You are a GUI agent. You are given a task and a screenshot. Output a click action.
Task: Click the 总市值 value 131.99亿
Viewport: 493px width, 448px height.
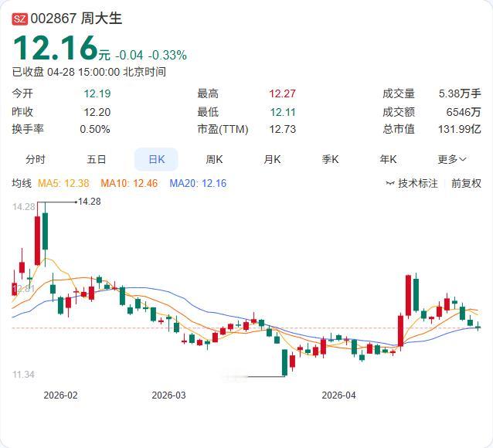pyautogui.click(x=460, y=129)
